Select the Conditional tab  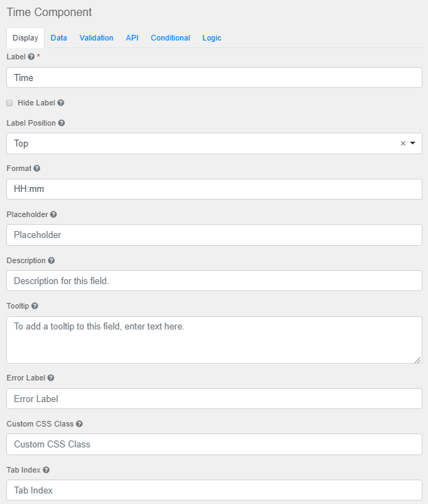pos(170,38)
